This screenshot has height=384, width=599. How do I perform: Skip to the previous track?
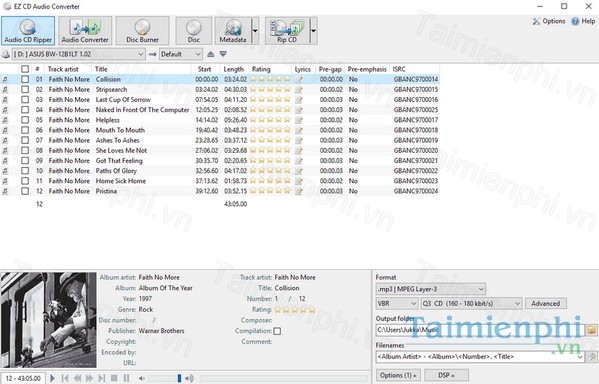(65, 378)
